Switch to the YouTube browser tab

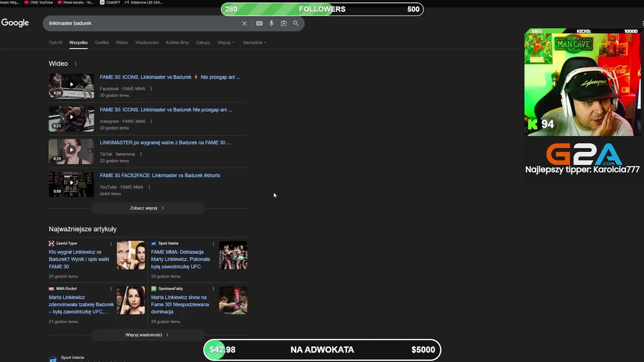point(38,3)
